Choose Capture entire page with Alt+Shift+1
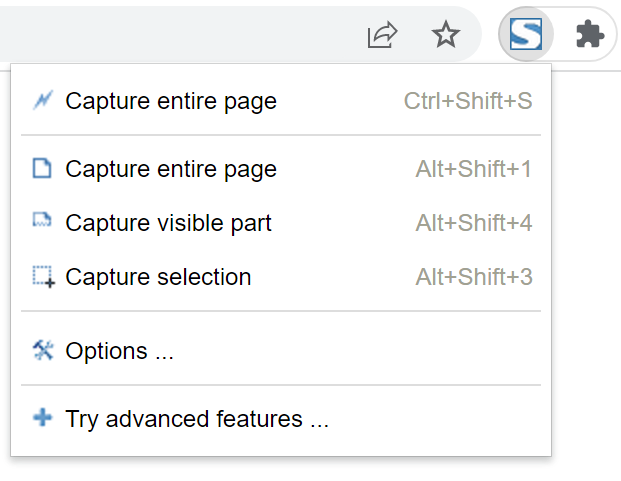621x481 pixels. coord(170,169)
